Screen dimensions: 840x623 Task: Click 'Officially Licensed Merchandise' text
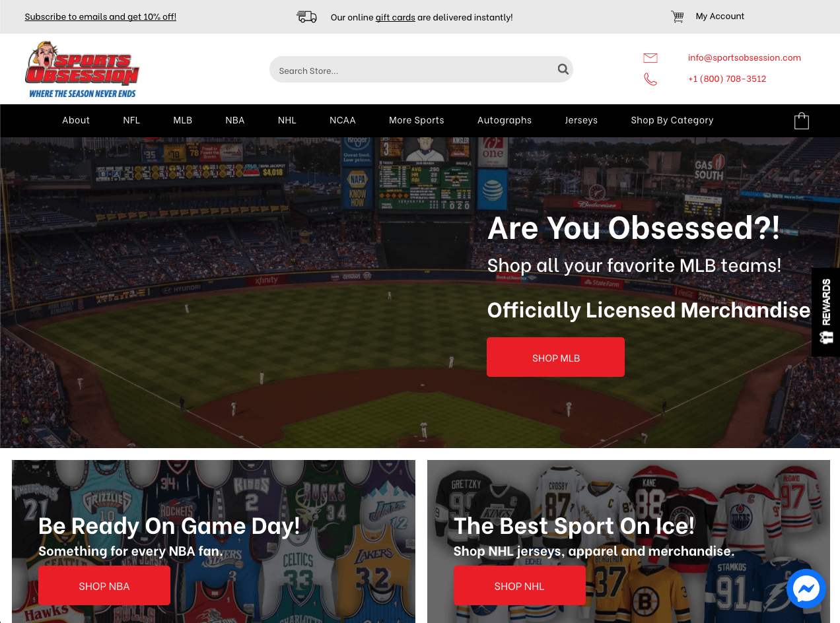pos(648,310)
